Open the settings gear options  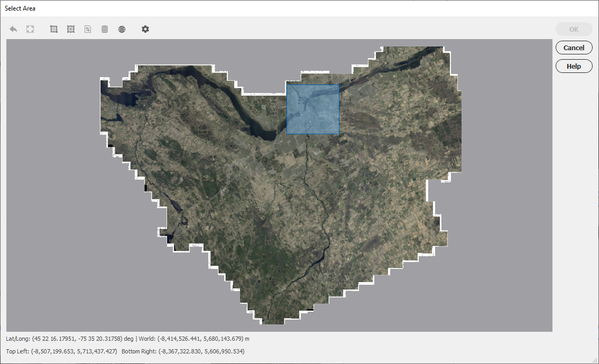[x=145, y=29]
